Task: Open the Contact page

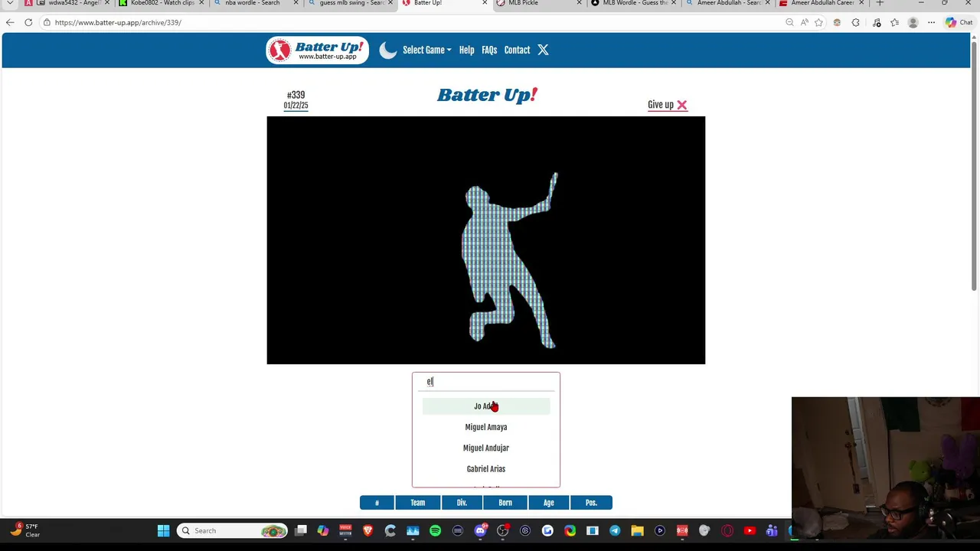Action: pos(517,50)
